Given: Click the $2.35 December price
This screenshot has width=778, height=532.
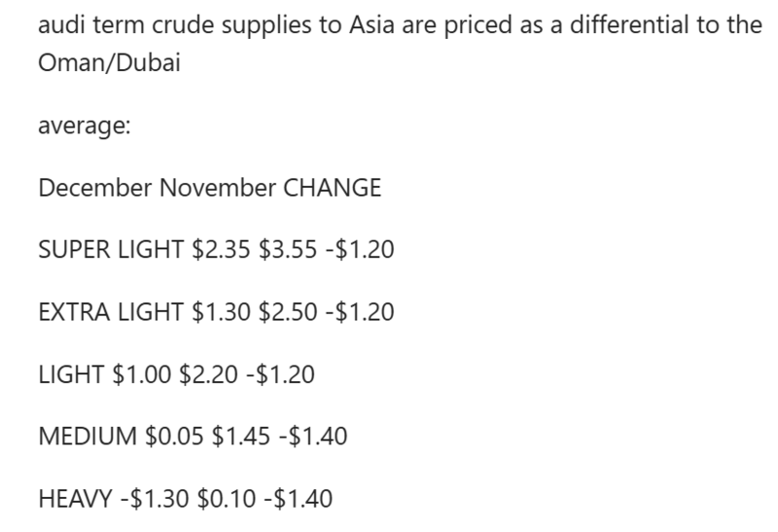Looking at the screenshot, I should pyautogui.click(x=220, y=250).
